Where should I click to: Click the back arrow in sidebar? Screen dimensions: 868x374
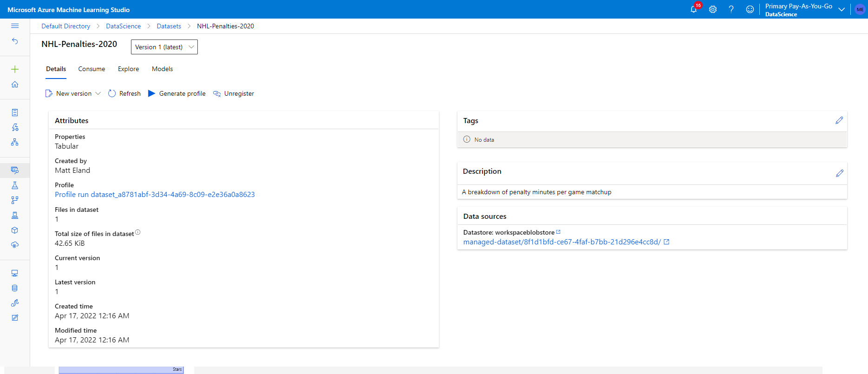[15, 41]
